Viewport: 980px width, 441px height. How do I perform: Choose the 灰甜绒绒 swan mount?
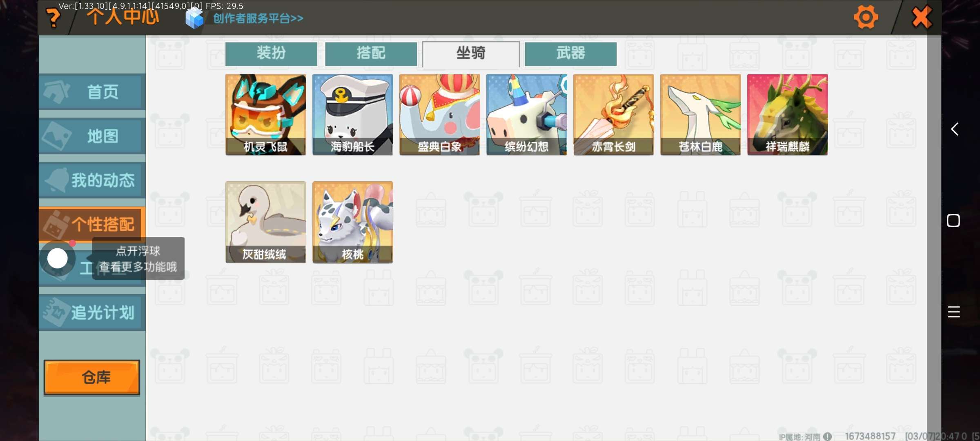tap(266, 222)
